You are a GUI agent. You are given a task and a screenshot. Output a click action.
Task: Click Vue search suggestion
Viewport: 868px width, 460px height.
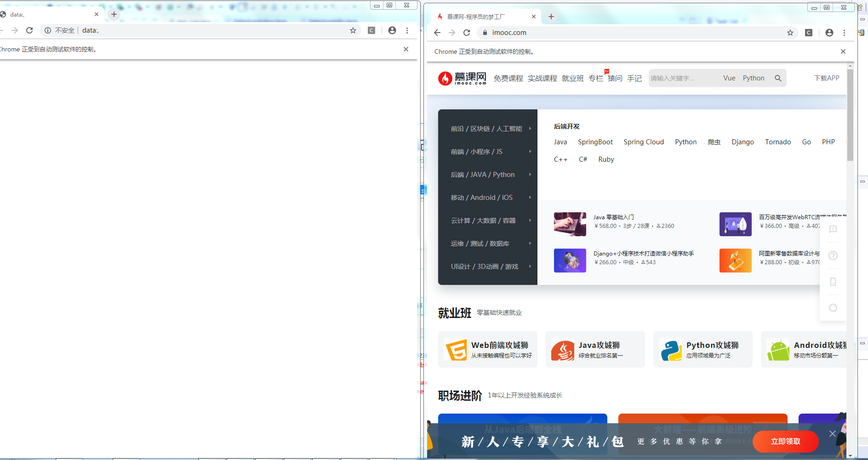click(729, 78)
